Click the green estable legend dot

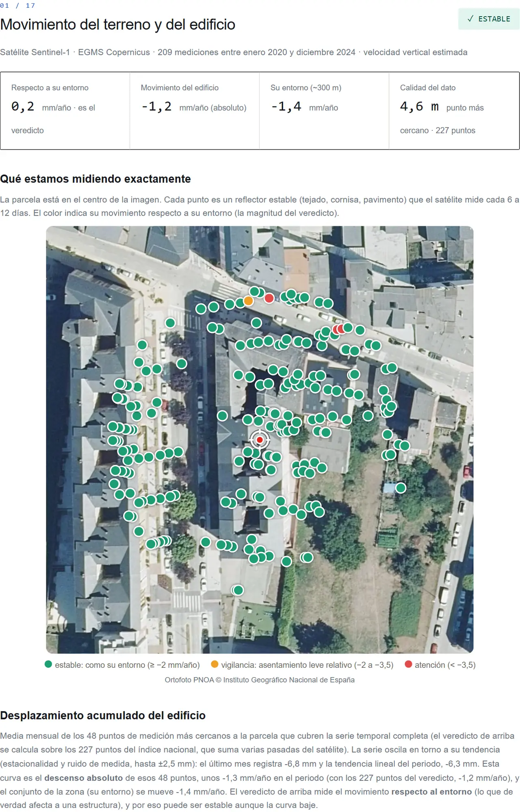(48, 664)
